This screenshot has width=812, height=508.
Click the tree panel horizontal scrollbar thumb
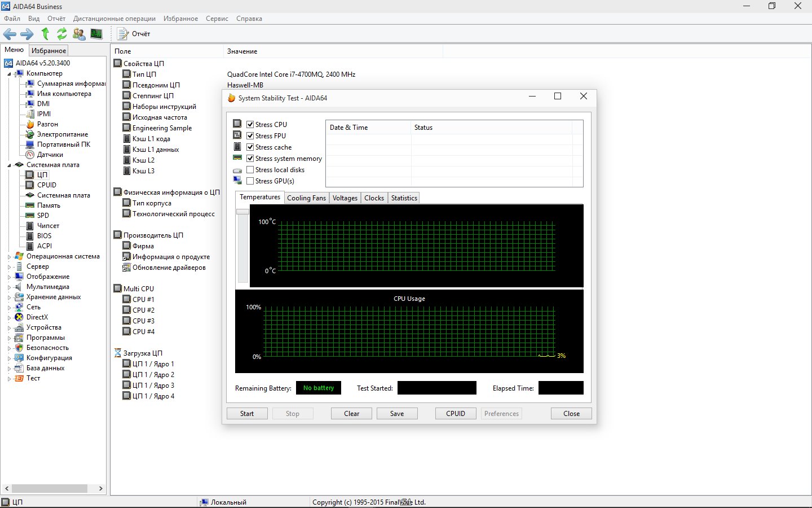click(x=50, y=488)
